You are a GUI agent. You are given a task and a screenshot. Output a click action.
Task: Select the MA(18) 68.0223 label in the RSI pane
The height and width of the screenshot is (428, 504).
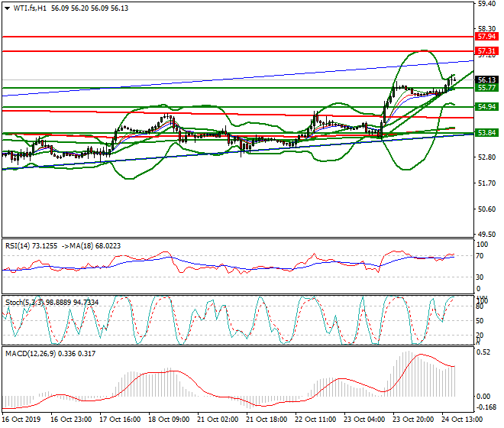(95, 246)
